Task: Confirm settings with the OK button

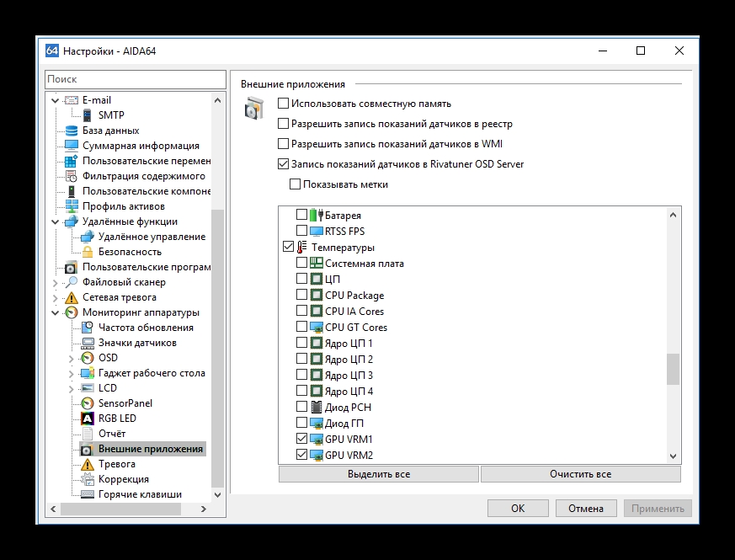Action: (518, 509)
